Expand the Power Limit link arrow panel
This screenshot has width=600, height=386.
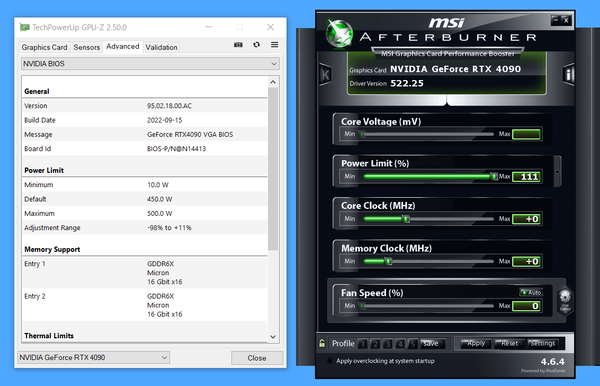[x=557, y=172]
